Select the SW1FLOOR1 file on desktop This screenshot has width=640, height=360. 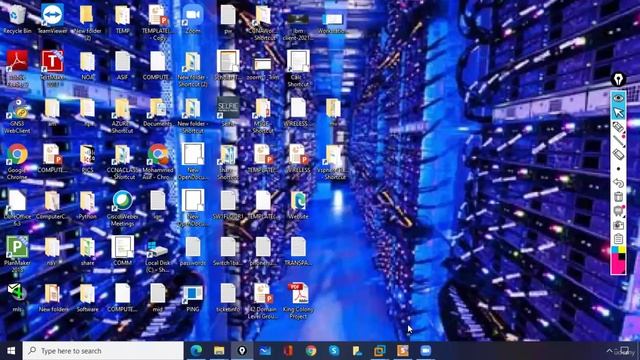[228, 205]
